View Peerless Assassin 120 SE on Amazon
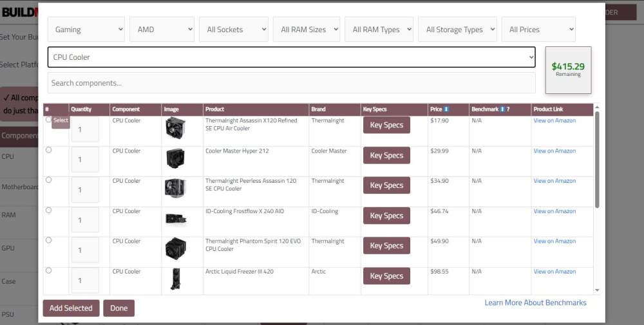Viewport: 644px width, 325px height. pyautogui.click(x=554, y=181)
